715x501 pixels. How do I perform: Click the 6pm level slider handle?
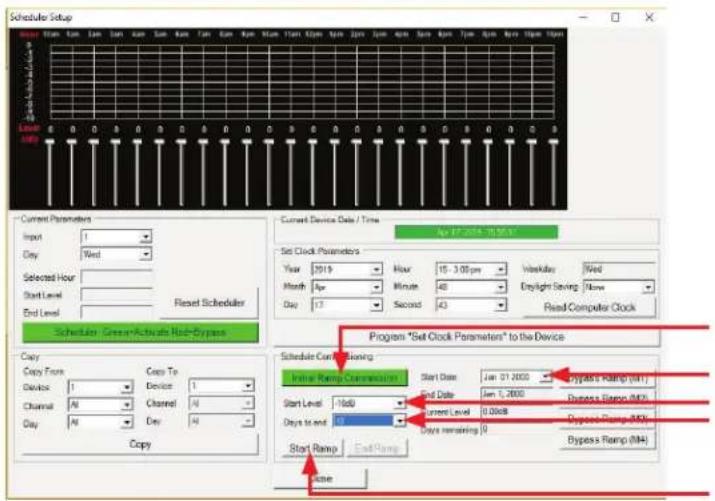(444, 143)
